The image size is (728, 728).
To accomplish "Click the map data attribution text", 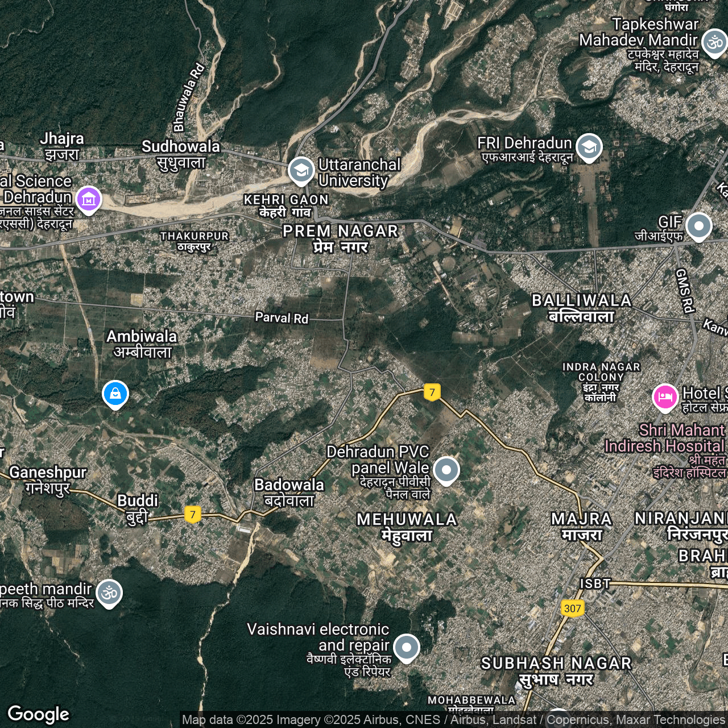I will tap(453, 720).
